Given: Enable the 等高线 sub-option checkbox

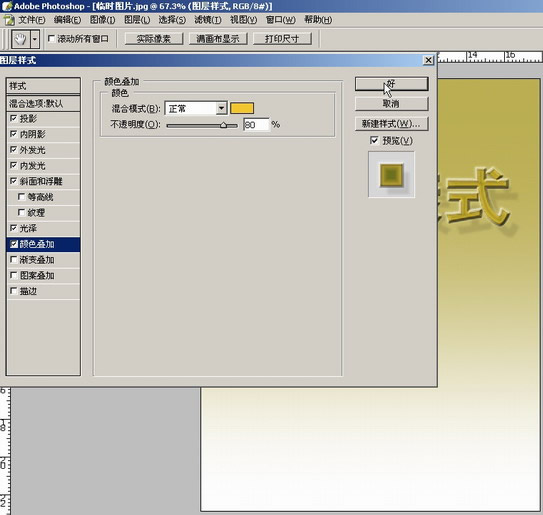Looking at the screenshot, I should coord(21,197).
